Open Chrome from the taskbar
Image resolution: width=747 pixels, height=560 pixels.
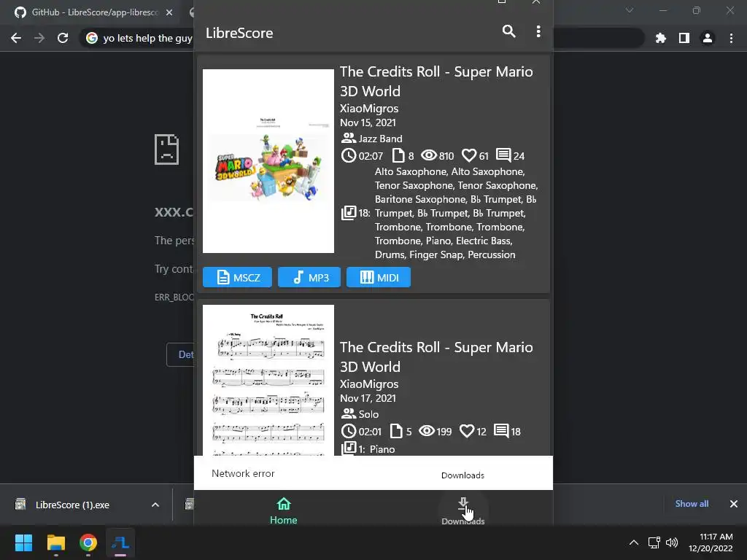[88, 542]
